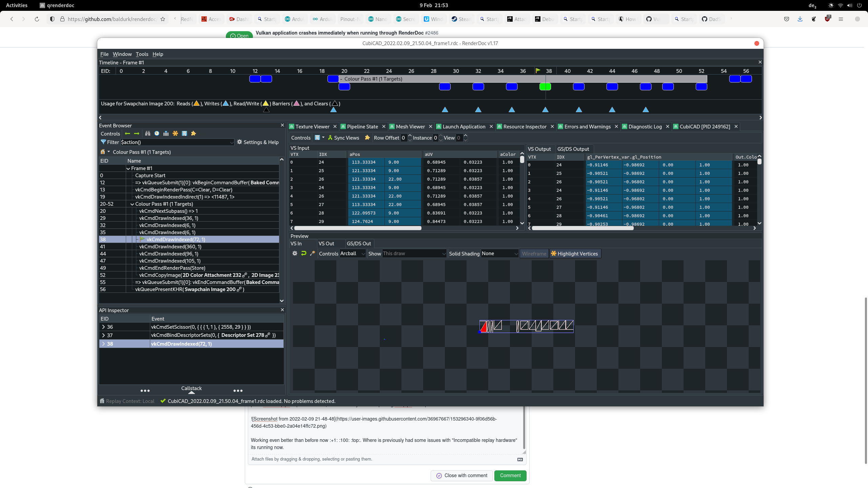Select the bookmark navigation left arrow in Event Browser
This screenshot has width=868, height=488.
coord(127,134)
